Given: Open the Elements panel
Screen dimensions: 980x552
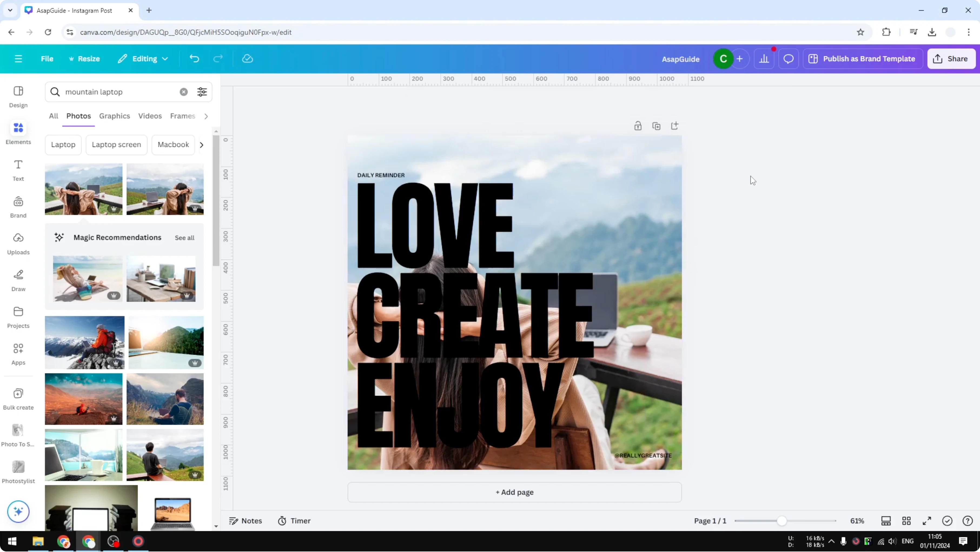Looking at the screenshot, I should [18, 133].
